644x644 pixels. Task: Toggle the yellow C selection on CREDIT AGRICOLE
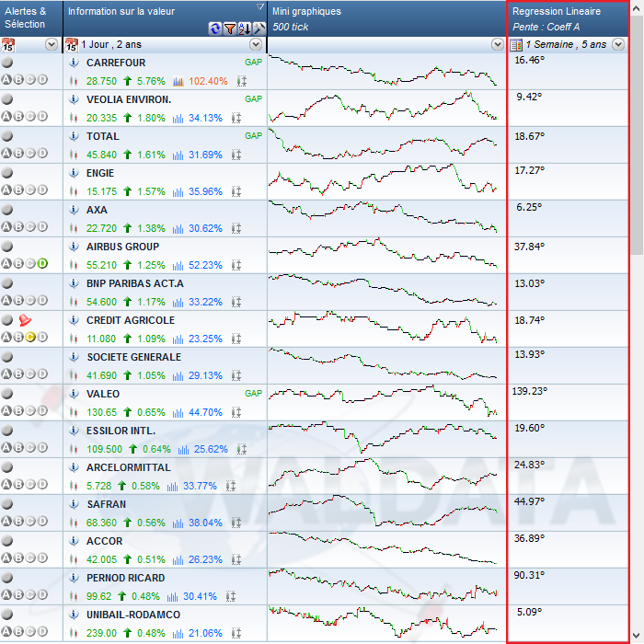click(30, 338)
